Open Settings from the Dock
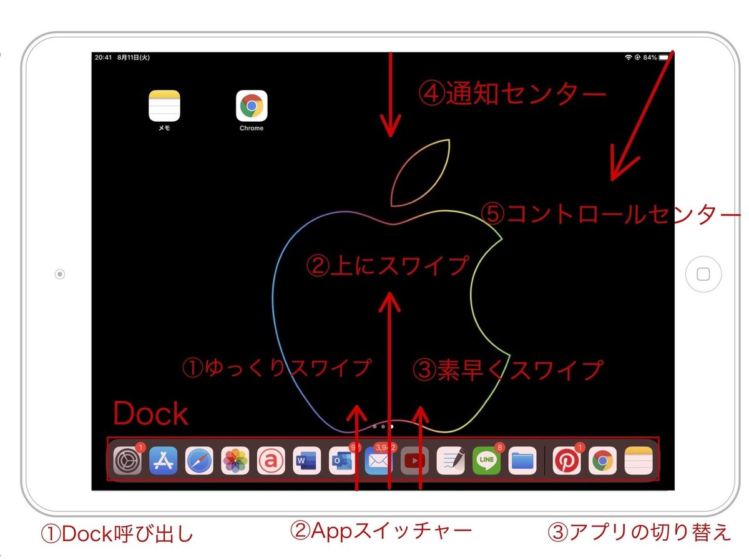This screenshot has width=749, height=560. pyautogui.click(x=127, y=461)
